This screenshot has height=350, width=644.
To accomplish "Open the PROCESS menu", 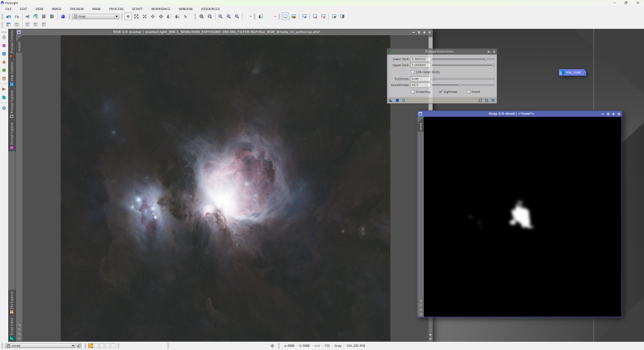I will pos(116,9).
